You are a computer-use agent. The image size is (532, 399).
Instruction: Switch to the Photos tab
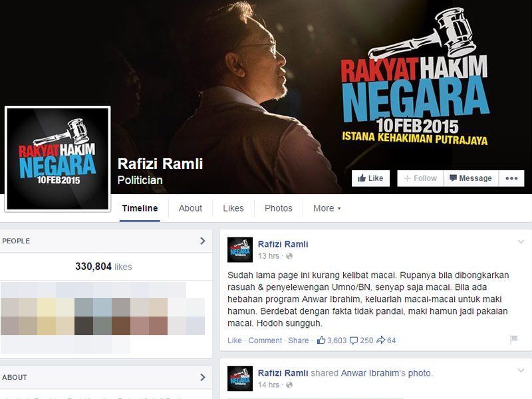click(278, 208)
